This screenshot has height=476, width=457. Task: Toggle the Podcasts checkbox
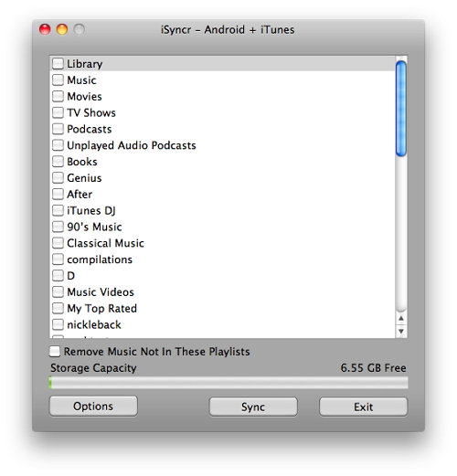click(58, 129)
